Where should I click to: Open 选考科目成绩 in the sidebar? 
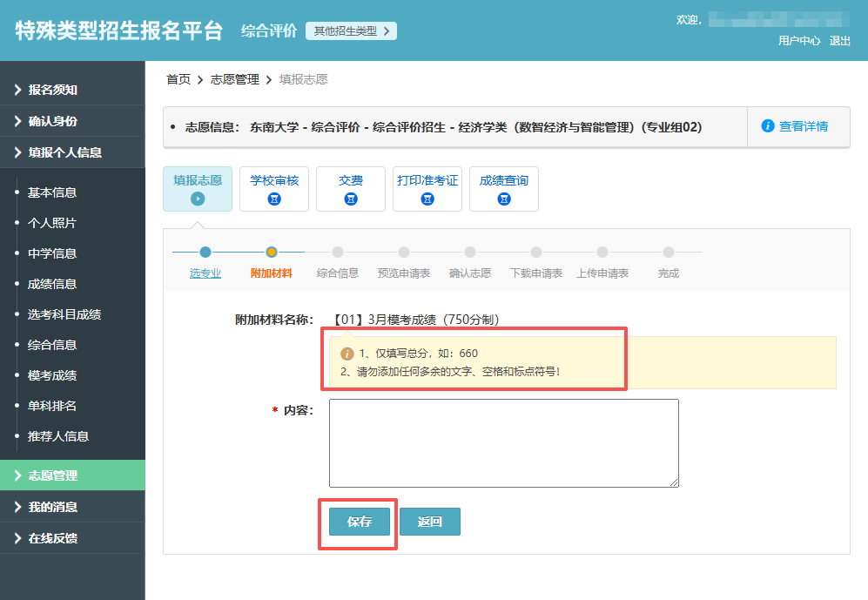tap(64, 314)
